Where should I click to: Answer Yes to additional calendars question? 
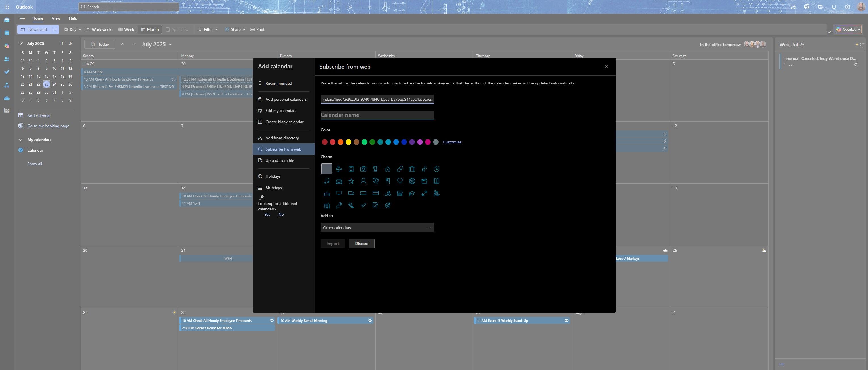click(x=267, y=214)
